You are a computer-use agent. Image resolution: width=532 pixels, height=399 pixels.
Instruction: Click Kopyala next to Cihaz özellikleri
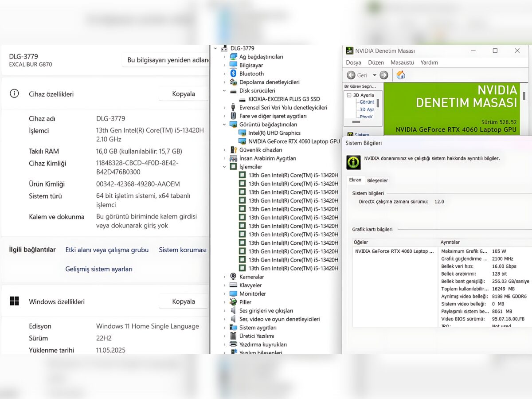coord(184,94)
